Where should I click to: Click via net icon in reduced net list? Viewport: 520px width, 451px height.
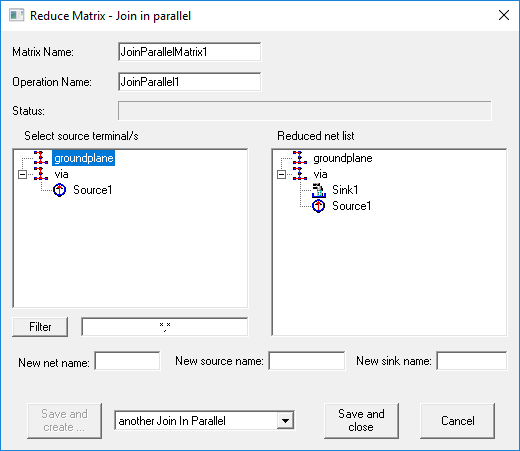[x=300, y=174]
